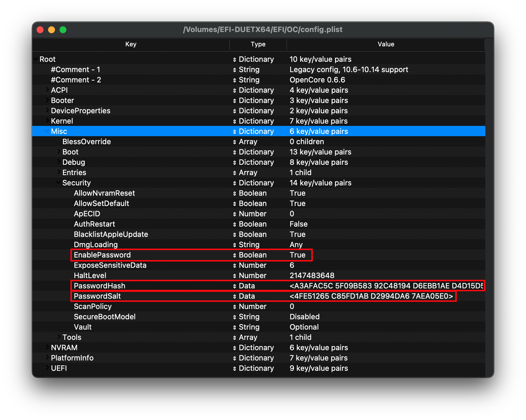
Task: Select the PlatformInfo tree row
Action: [x=72, y=358]
